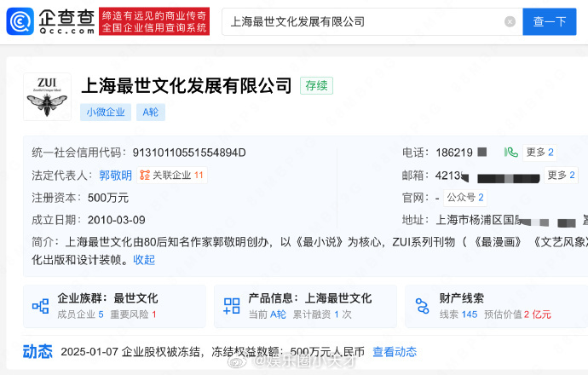Click 当前 A轮 funding round
The image size is (588, 375).
[268, 314]
